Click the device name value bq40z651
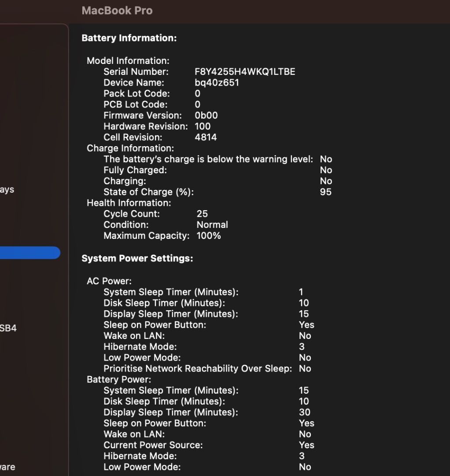The width and height of the screenshot is (450, 476). tap(217, 82)
